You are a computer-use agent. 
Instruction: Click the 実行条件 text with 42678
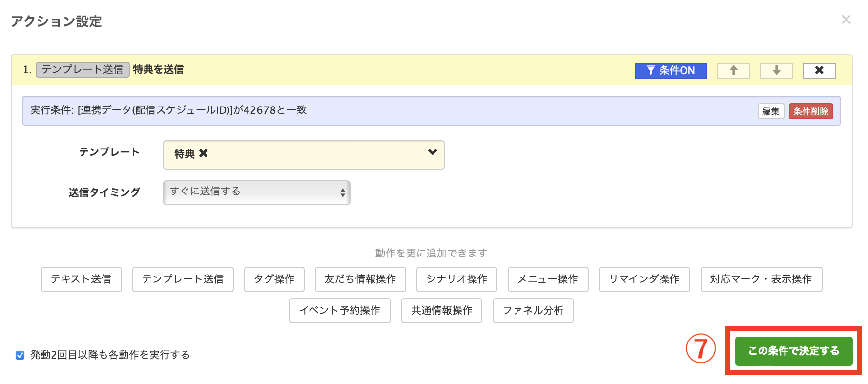coord(168,110)
